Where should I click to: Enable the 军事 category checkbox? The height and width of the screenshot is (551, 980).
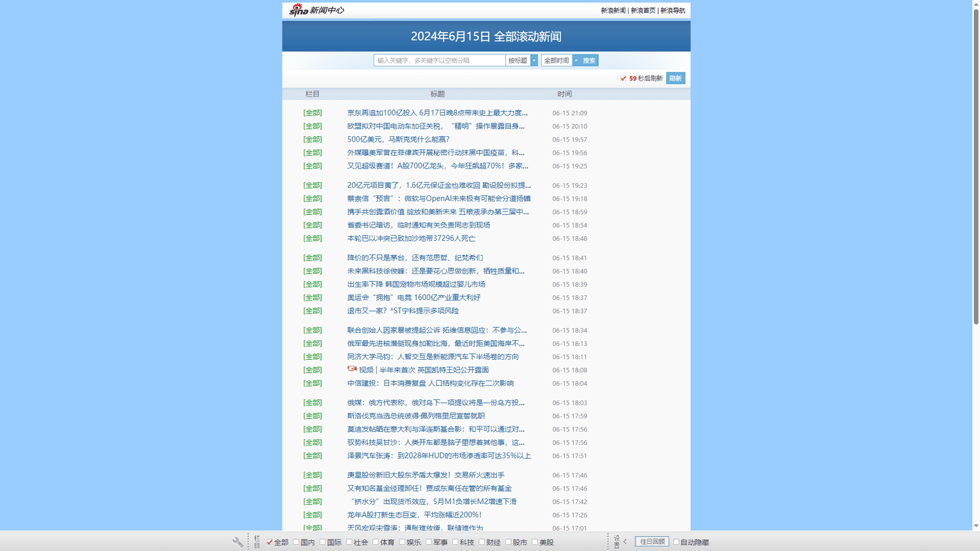pos(429,542)
